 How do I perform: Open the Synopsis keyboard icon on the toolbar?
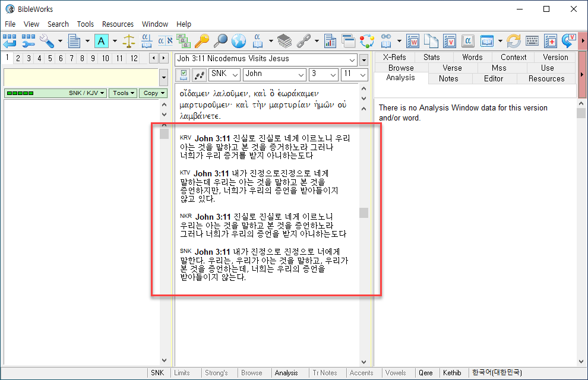pyautogui.click(x=532, y=42)
